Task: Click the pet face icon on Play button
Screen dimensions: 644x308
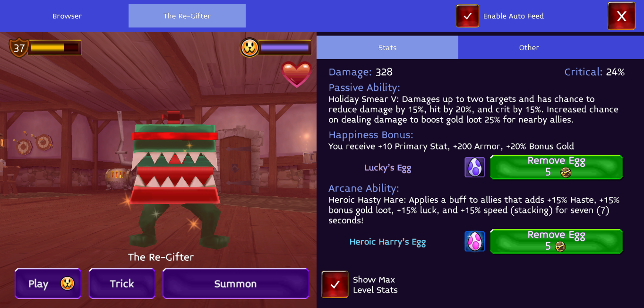Action: pyautogui.click(x=68, y=283)
